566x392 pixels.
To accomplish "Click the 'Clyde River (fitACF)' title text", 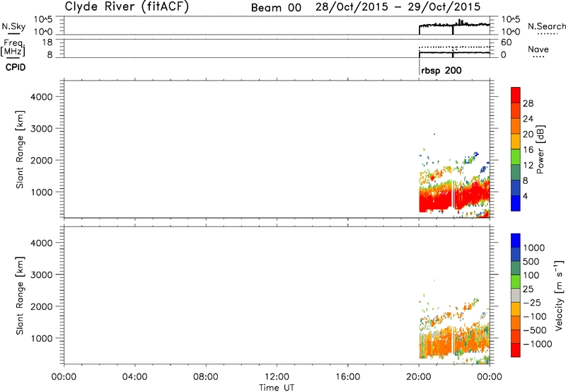I will 127,6.
